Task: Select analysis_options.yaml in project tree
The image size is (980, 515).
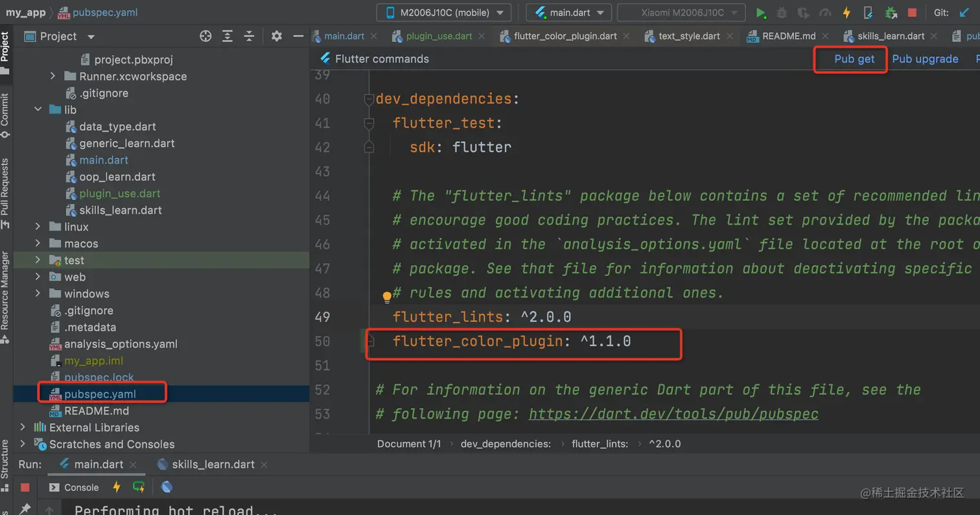Action: click(121, 344)
